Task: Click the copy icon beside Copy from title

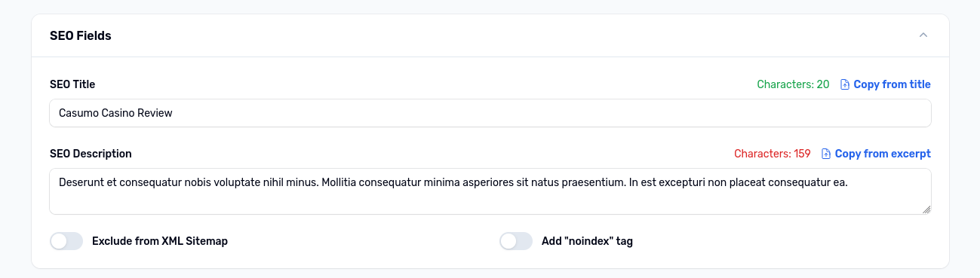Action: coord(845,84)
